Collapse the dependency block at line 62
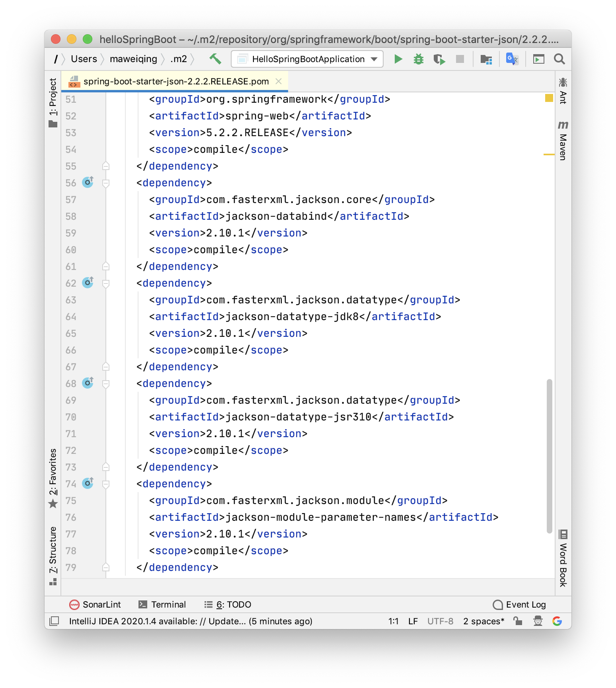The width and height of the screenshot is (616, 688). [106, 283]
